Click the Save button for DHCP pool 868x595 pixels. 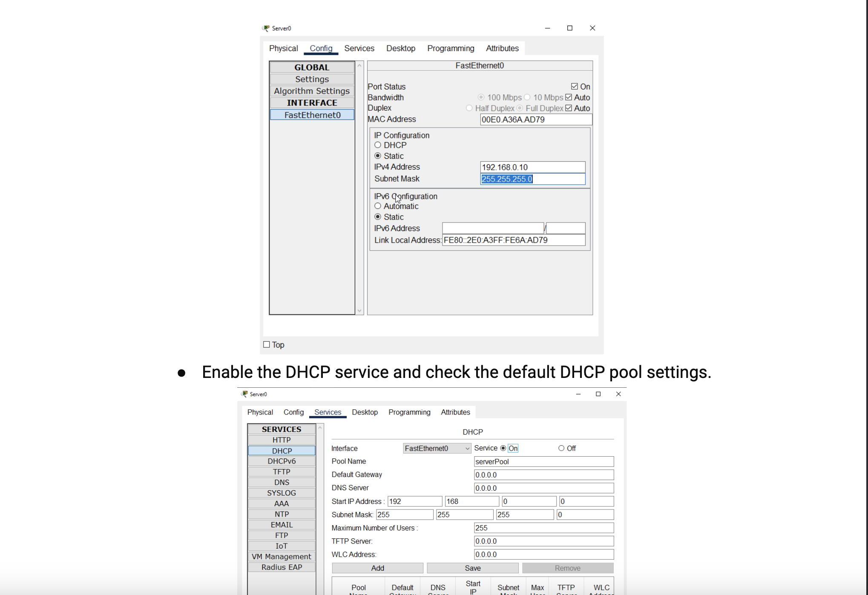tap(472, 568)
